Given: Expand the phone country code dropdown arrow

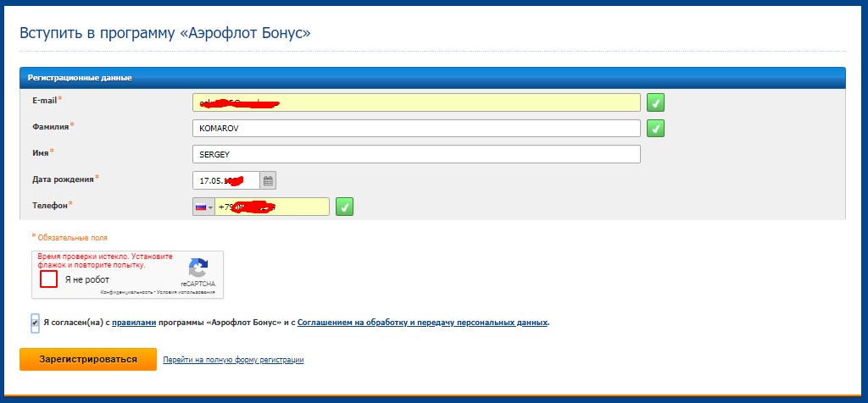Looking at the screenshot, I should (x=210, y=207).
